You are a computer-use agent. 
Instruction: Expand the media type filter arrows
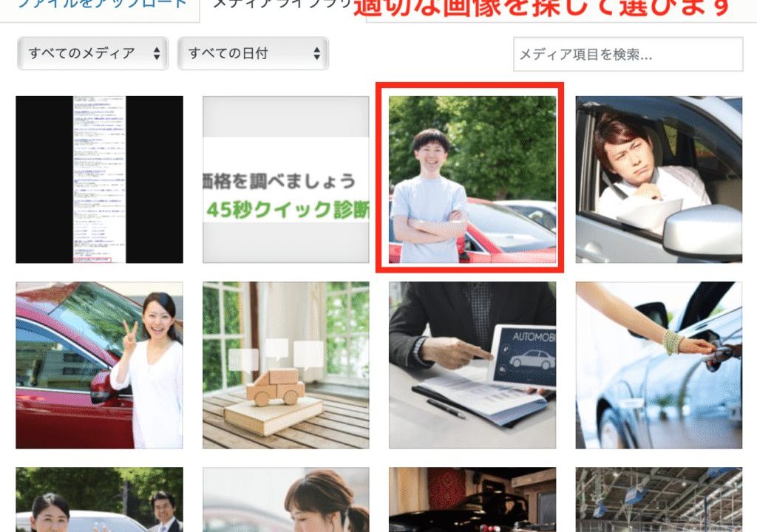pyautogui.click(x=156, y=53)
